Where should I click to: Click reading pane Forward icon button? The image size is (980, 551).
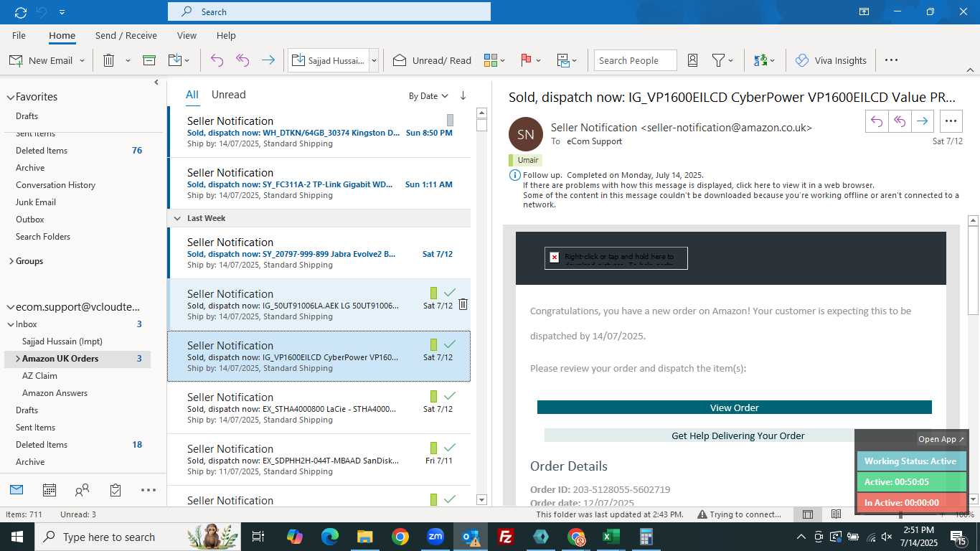click(x=923, y=121)
